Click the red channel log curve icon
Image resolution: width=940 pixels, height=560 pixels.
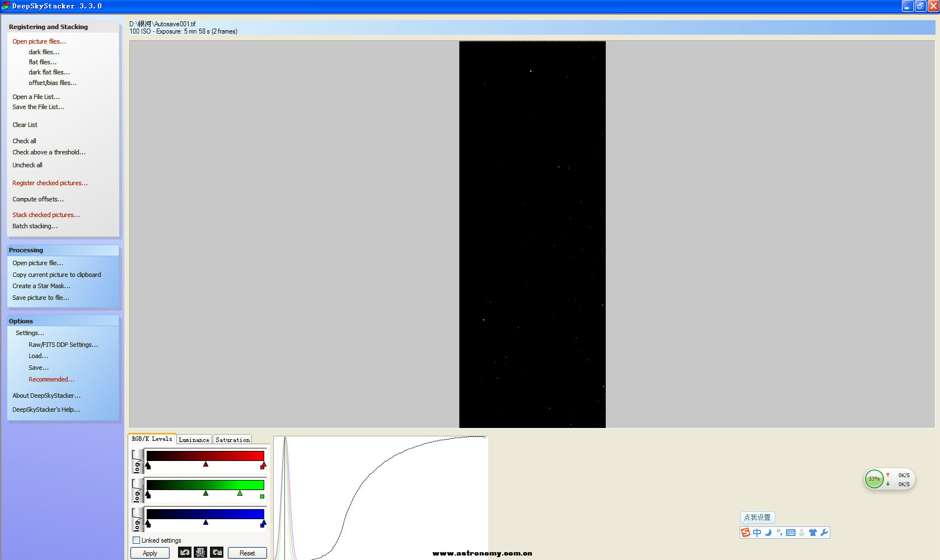click(x=137, y=462)
